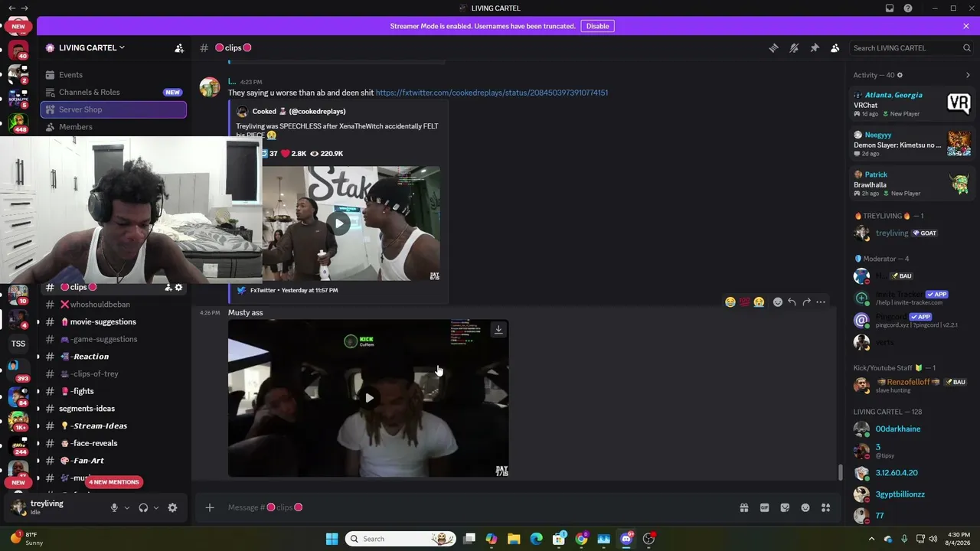The height and width of the screenshot is (551, 980).
Task: Open the gift icon in message bar
Action: pyautogui.click(x=743, y=507)
